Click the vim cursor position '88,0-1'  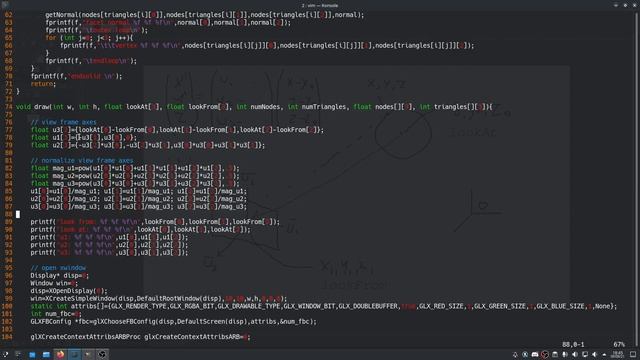point(573,344)
